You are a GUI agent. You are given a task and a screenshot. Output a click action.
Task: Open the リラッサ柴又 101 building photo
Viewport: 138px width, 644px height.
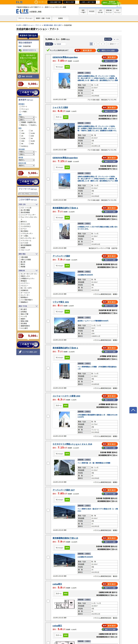point(64,326)
